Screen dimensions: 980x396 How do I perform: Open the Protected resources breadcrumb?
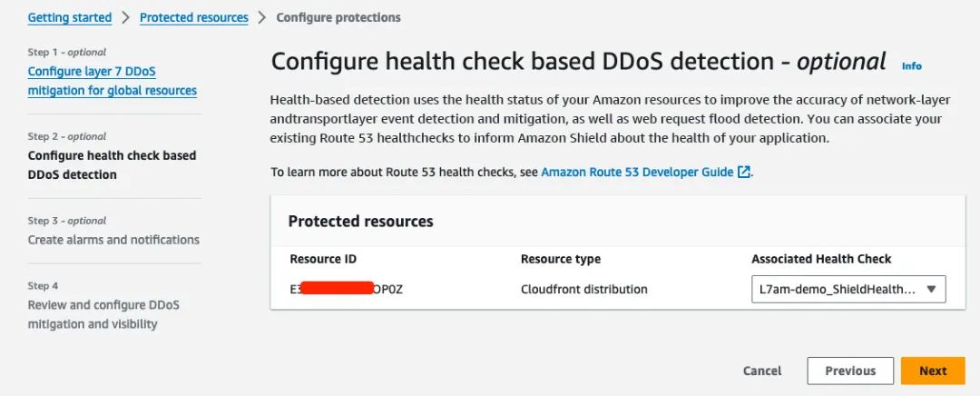tap(194, 17)
